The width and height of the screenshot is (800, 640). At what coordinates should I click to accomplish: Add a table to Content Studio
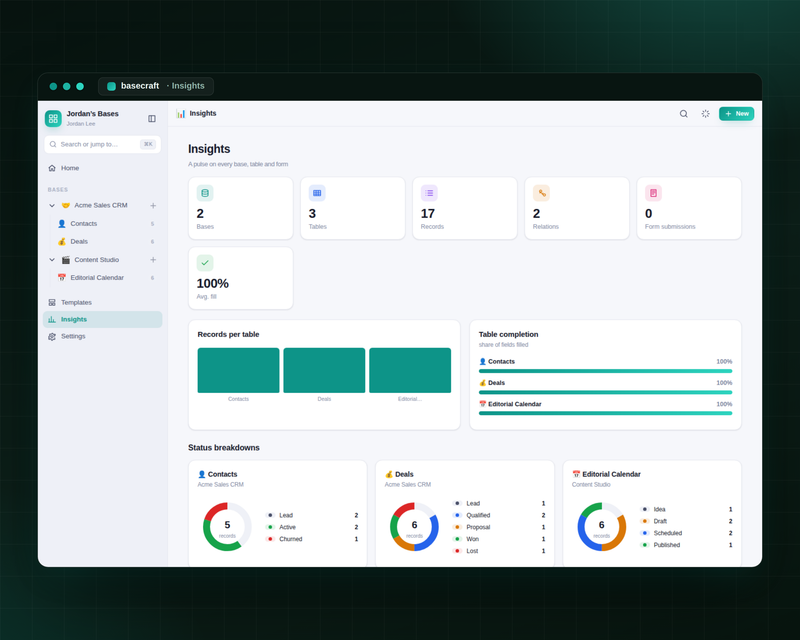pos(153,260)
